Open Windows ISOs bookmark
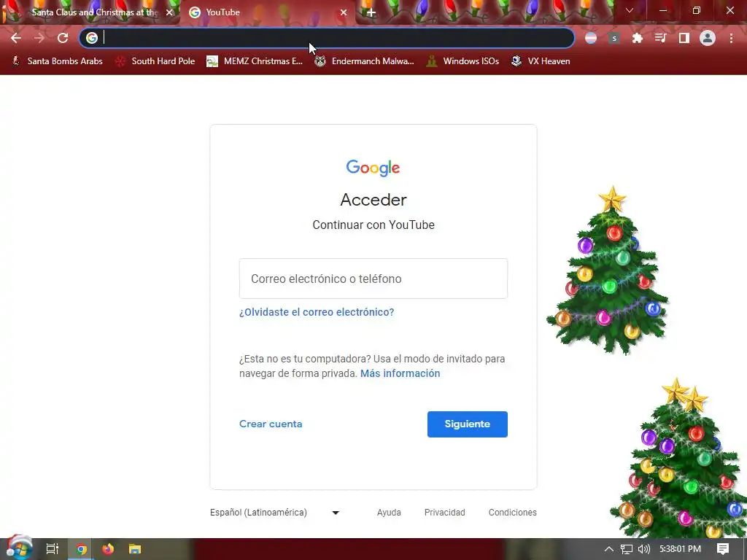 (463, 61)
